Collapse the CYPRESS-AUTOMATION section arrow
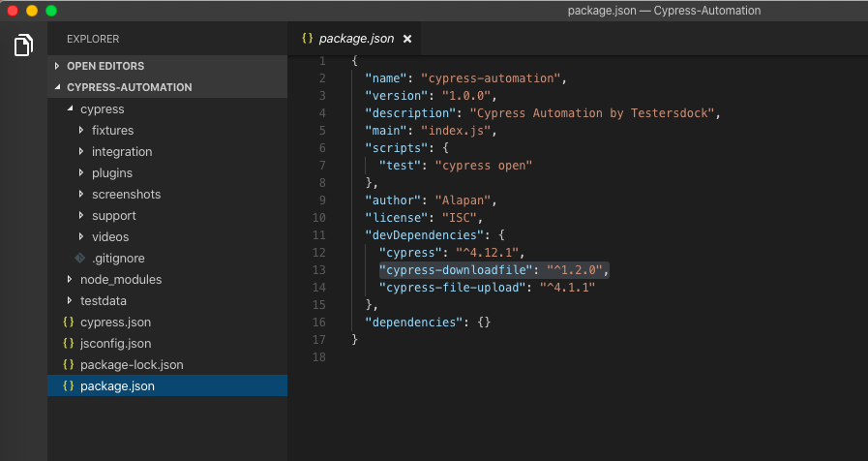 point(57,87)
